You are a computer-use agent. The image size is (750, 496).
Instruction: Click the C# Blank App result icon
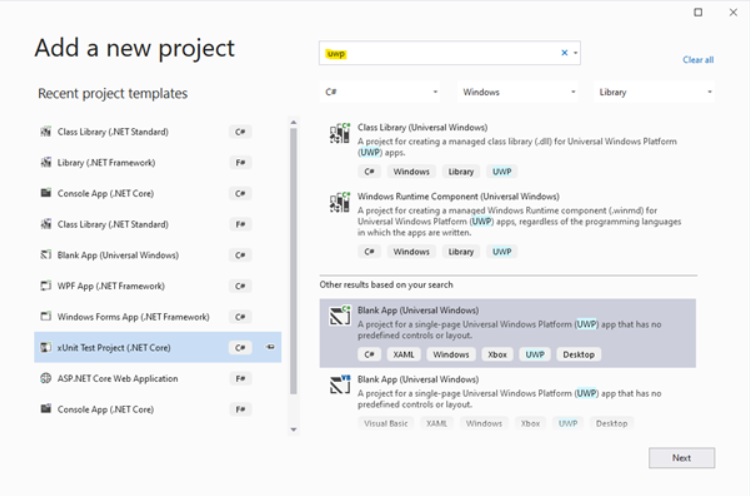pos(340,316)
